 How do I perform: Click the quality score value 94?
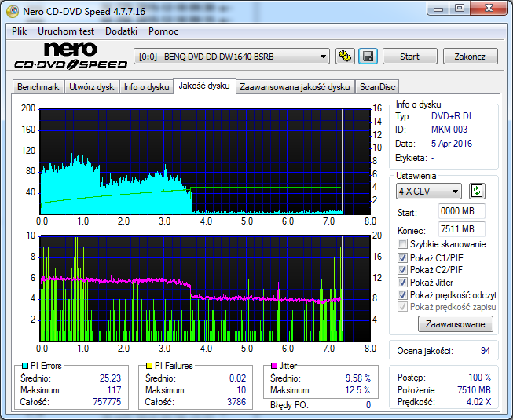pos(486,351)
